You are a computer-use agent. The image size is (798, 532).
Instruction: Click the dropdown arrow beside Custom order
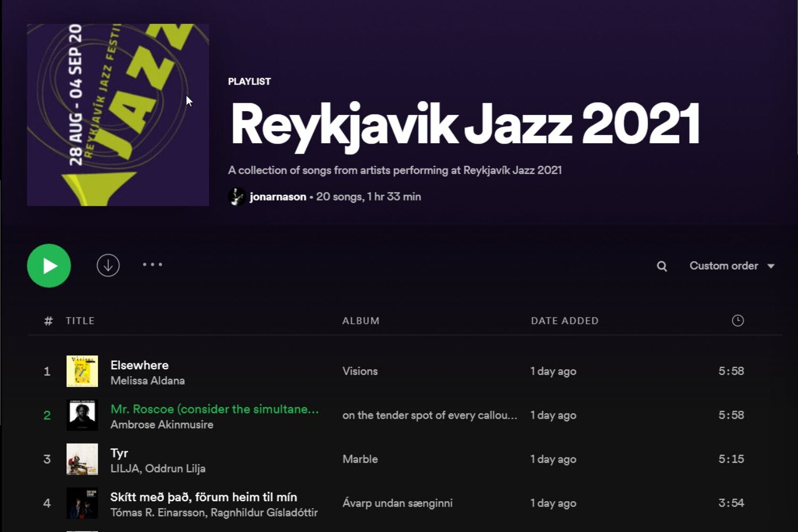point(771,266)
